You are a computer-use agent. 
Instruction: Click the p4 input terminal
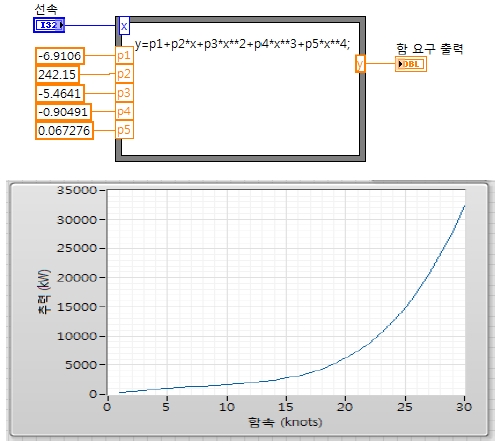[x=124, y=111]
